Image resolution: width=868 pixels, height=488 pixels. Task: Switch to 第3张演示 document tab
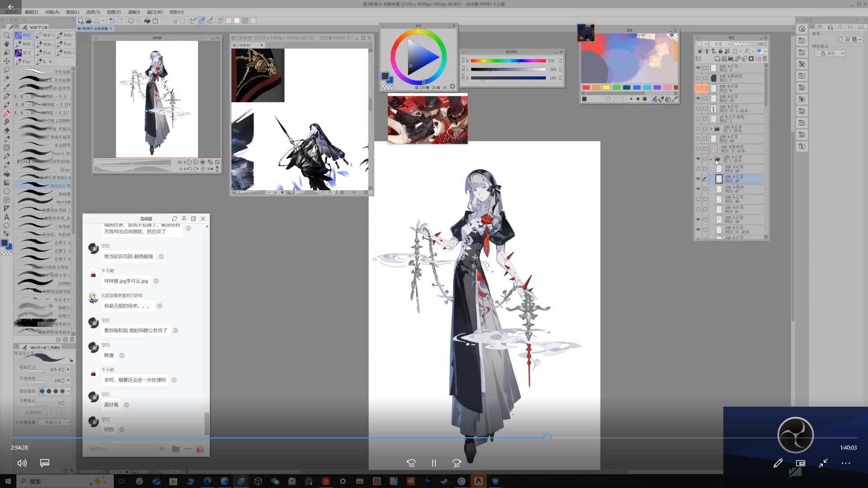(x=93, y=28)
